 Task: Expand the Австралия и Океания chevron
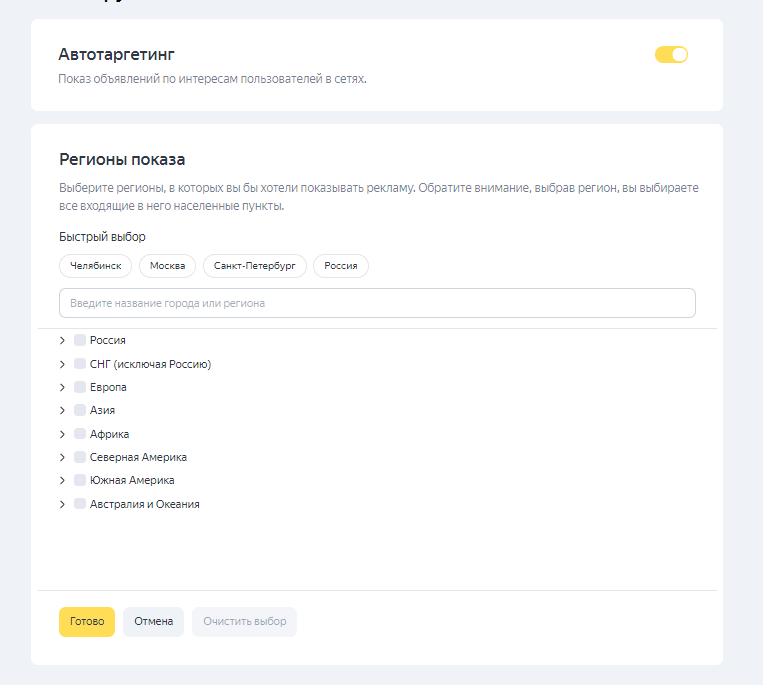(62, 504)
